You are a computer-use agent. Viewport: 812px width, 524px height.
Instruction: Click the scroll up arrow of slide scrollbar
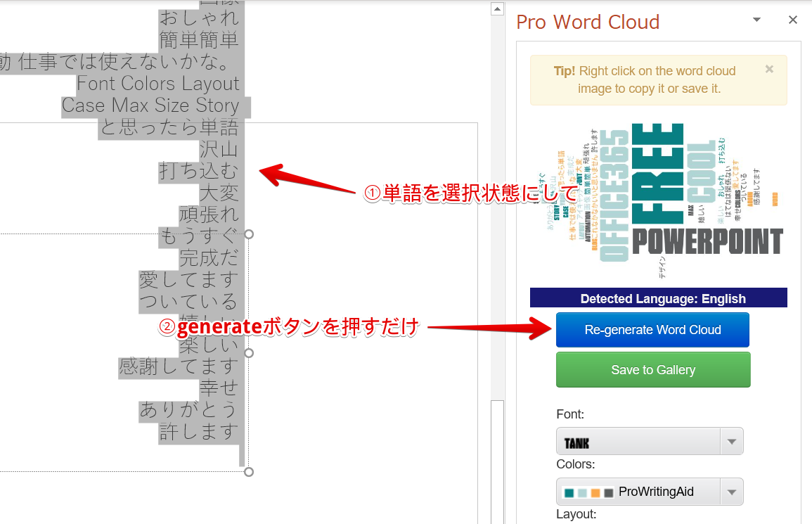click(x=497, y=9)
